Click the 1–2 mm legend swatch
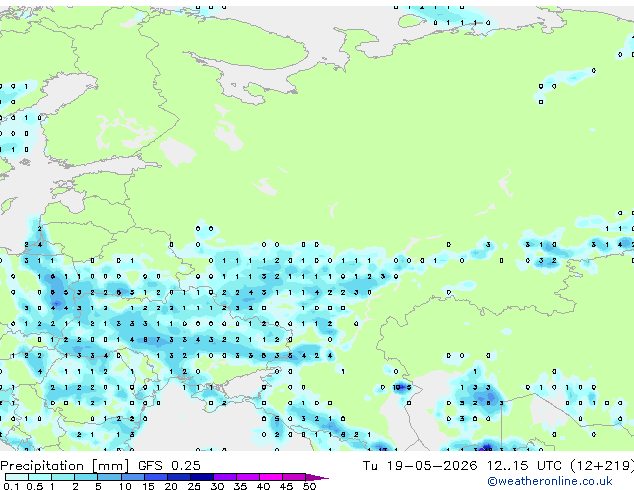The width and height of the screenshot is (634, 490). click(63, 477)
